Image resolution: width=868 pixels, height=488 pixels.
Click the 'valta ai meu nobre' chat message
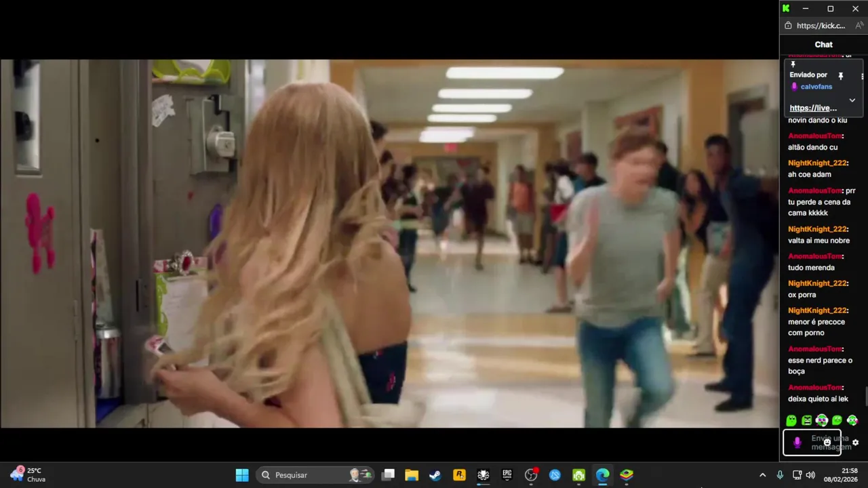tap(818, 241)
